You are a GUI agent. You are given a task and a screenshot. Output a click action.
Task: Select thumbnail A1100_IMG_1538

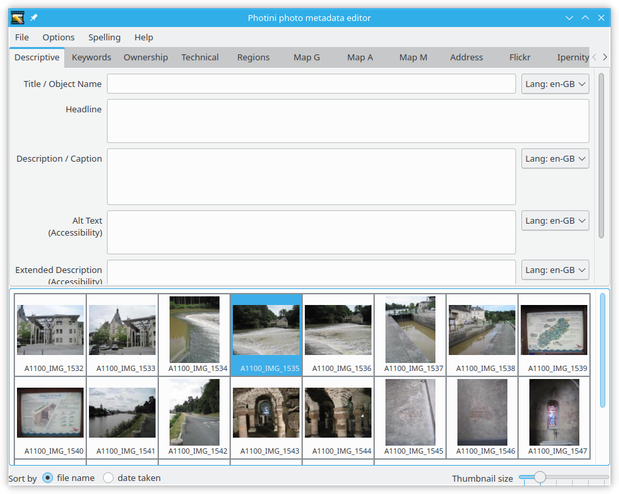[482, 335]
